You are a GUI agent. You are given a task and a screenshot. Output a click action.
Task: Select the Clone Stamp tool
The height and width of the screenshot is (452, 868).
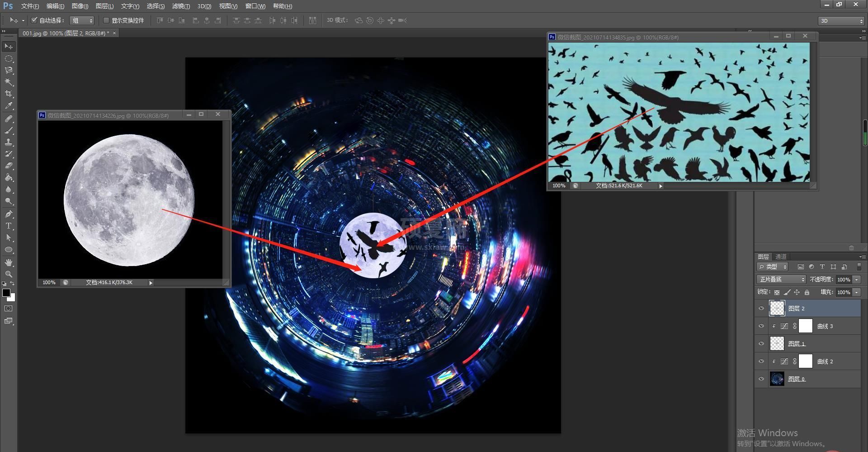coord(9,142)
